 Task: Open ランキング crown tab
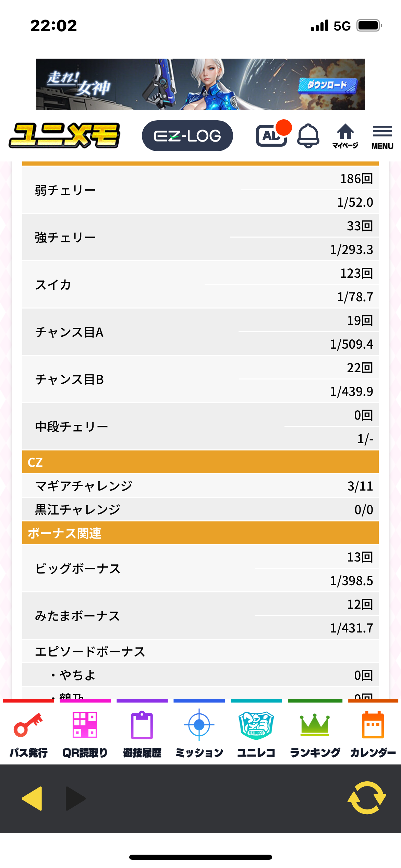tap(315, 734)
